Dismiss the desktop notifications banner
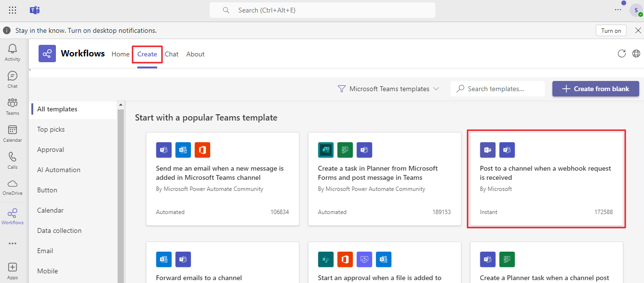 [638, 30]
